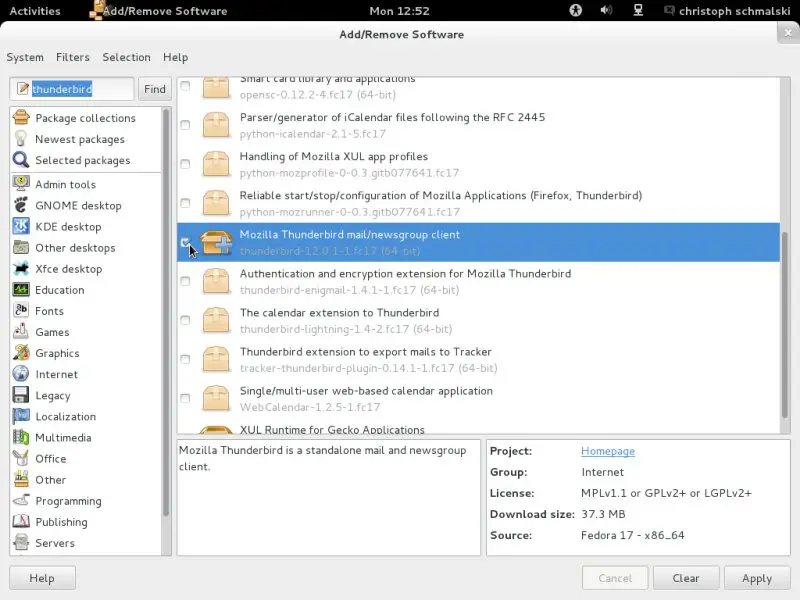Click the search field edit icon
This screenshot has width=800, height=600.
click(x=22, y=89)
